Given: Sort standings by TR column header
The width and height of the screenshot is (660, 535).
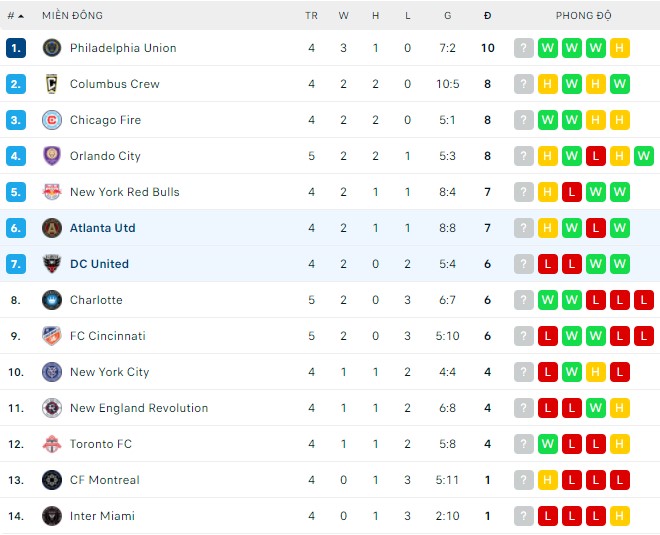Looking at the screenshot, I should 311,16.
